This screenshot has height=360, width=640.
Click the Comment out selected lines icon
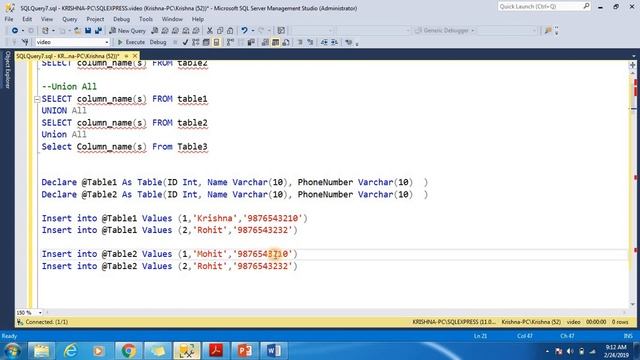(300, 42)
